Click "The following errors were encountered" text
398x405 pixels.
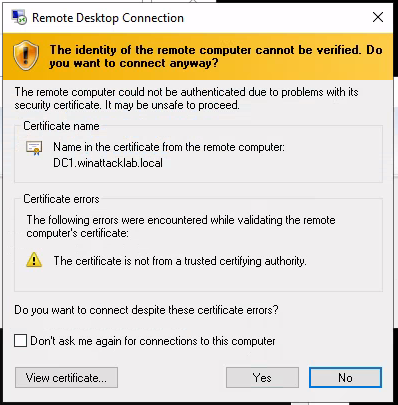(x=181, y=226)
